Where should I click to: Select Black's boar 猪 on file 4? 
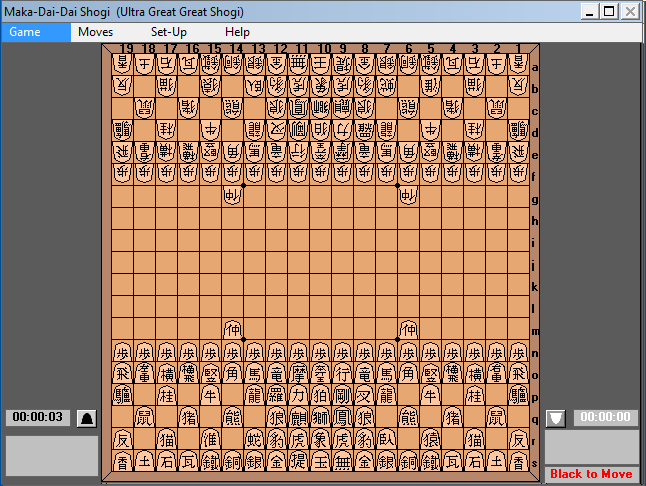pos(453,417)
